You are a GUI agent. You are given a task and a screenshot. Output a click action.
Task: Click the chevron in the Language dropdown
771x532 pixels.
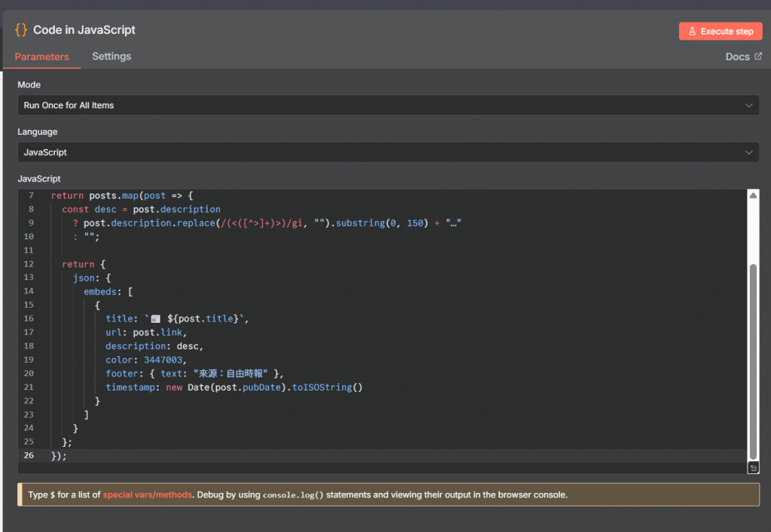click(748, 152)
